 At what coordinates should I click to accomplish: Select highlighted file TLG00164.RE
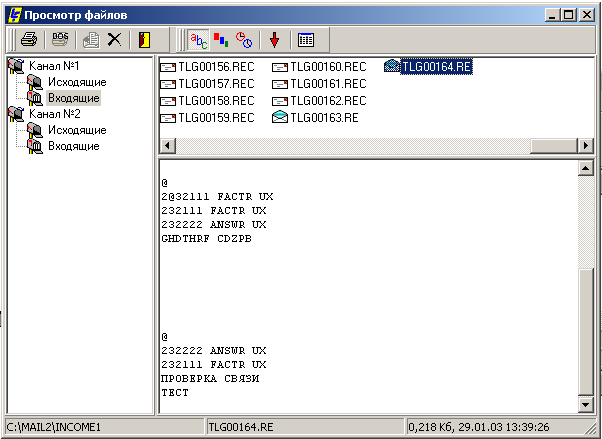tap(437, 67)
